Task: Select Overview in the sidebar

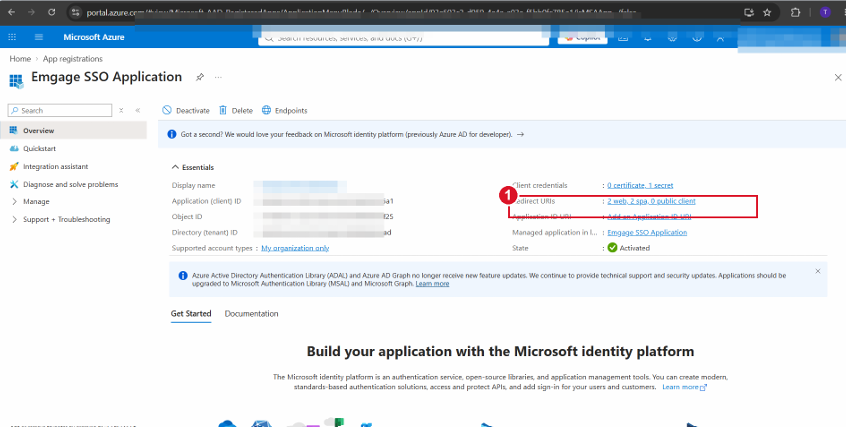Action: tap(73, 131)
